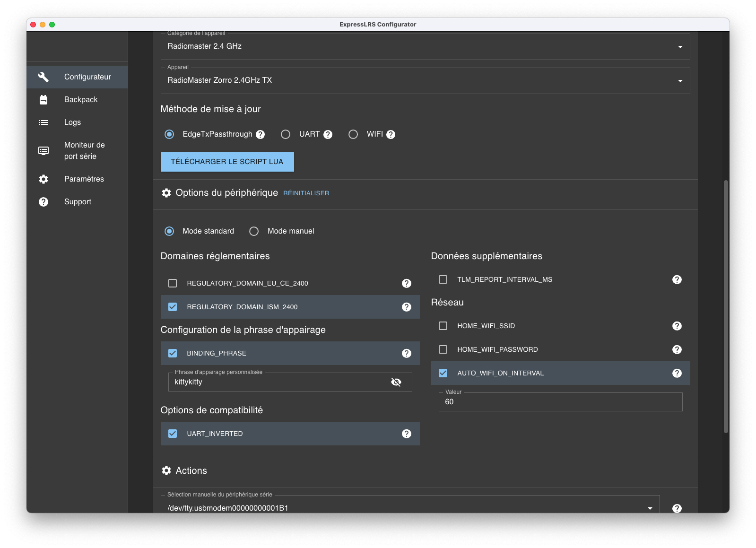
Task: Select UART update method radio
Action: coord(286,134)
